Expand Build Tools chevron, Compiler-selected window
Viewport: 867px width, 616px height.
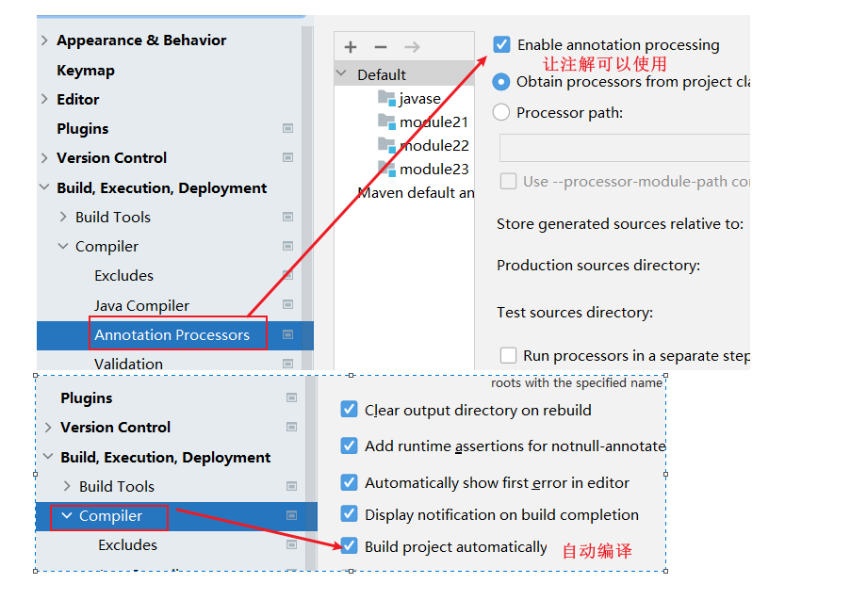click(67, 486)
